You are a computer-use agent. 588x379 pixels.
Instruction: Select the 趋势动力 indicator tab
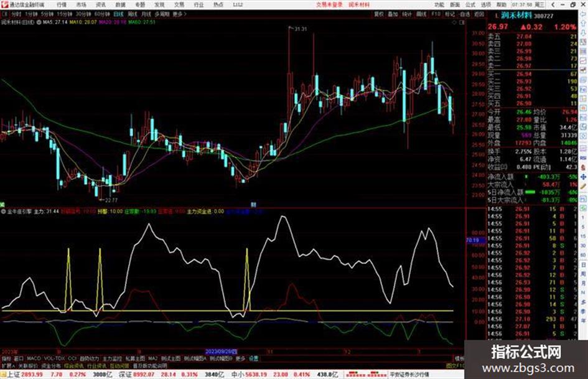89,358
